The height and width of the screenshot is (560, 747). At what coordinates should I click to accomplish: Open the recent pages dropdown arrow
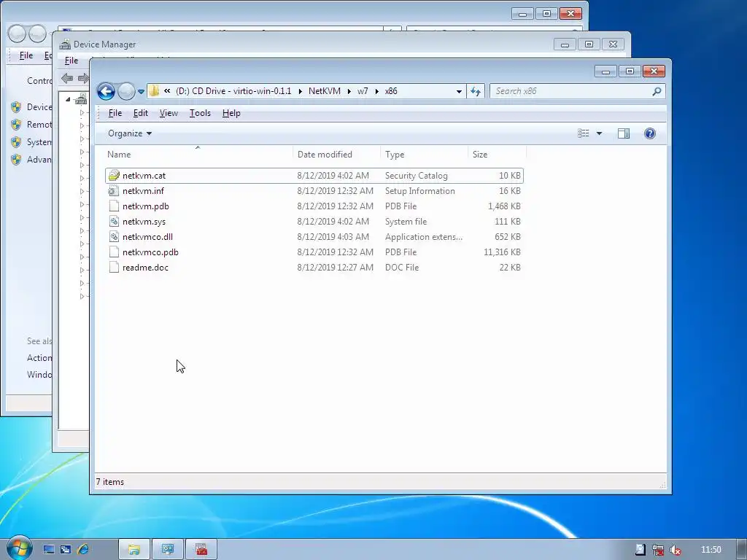tap(141, 92)
